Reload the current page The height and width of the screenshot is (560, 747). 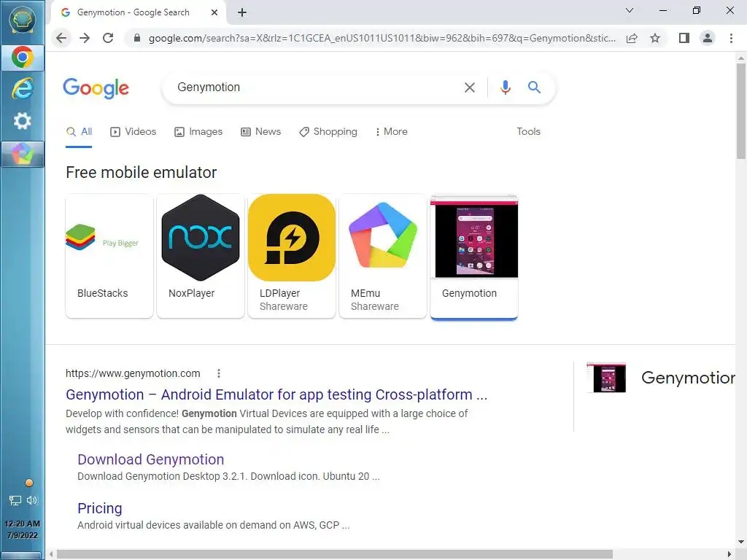(x=108, y=38)
